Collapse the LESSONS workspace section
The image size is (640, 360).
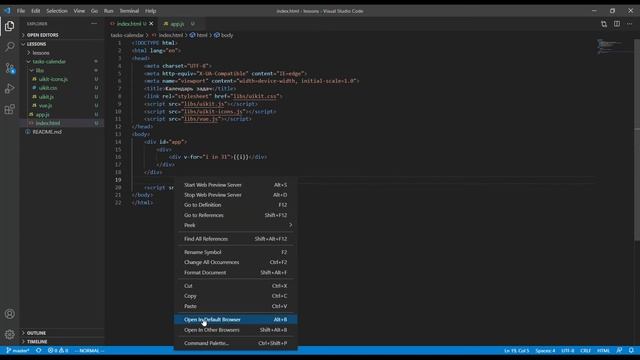point(36,44)
